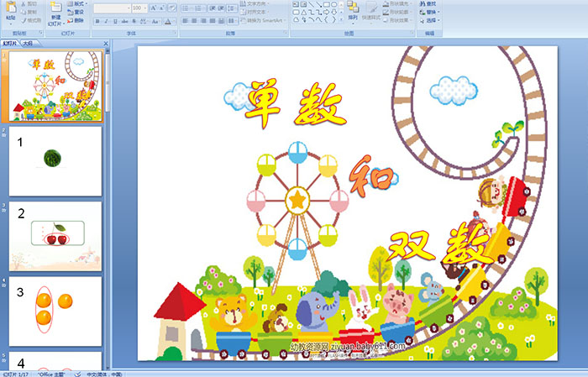Click Reset (重设) slide button
This screenshot has width=588, height=377.
[76, 12]
